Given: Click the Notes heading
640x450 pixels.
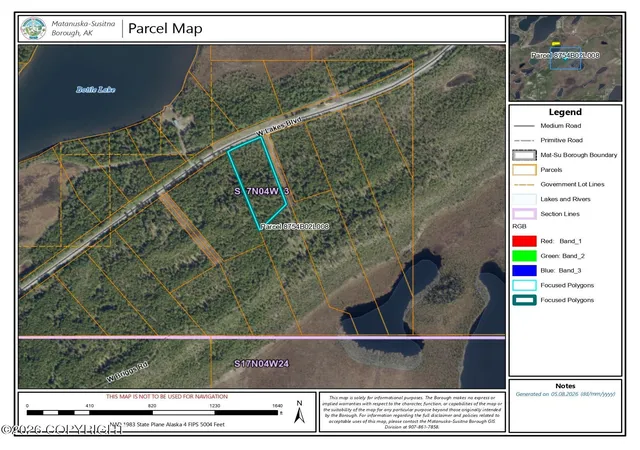Looking at the screenshot, I should 565,386.
